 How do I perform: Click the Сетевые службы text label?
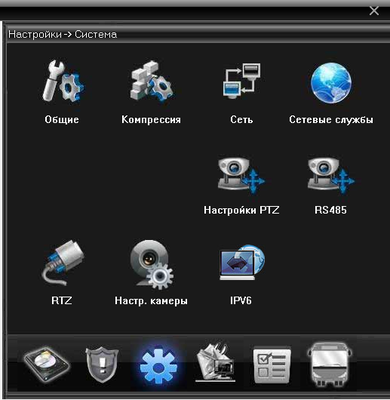(331, 119)
